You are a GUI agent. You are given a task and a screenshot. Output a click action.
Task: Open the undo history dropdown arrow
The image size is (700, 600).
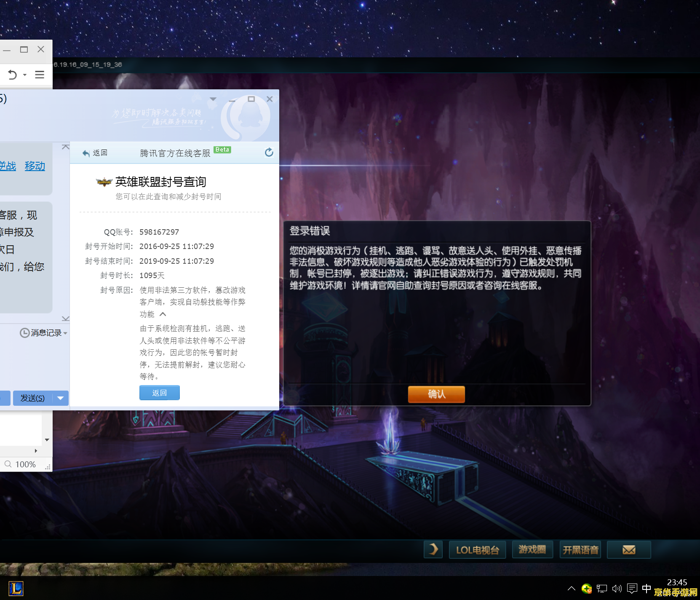(25, 75)
